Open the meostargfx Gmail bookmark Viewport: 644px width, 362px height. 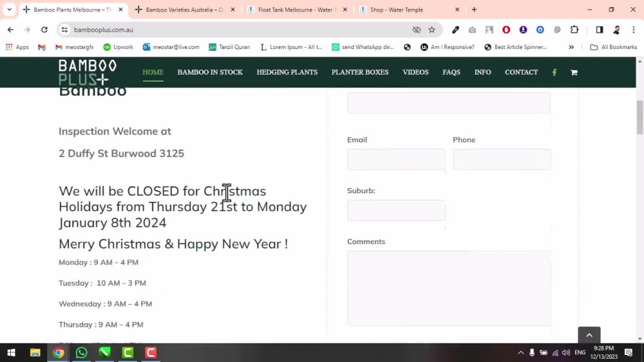click(x=74, y=47)
